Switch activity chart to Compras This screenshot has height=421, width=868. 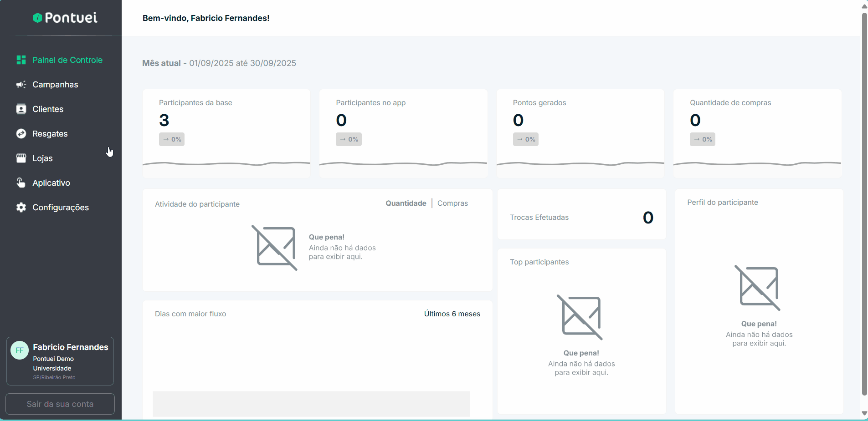pos(452,203)
